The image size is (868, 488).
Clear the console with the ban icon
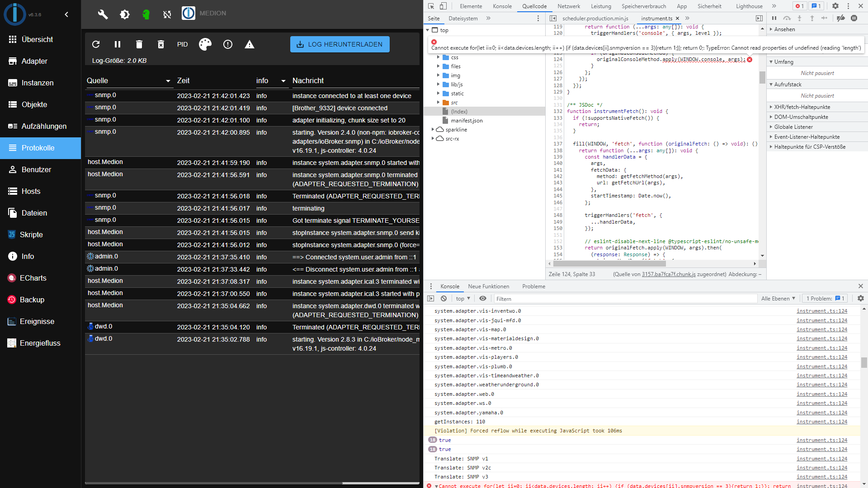click(444, 299)
